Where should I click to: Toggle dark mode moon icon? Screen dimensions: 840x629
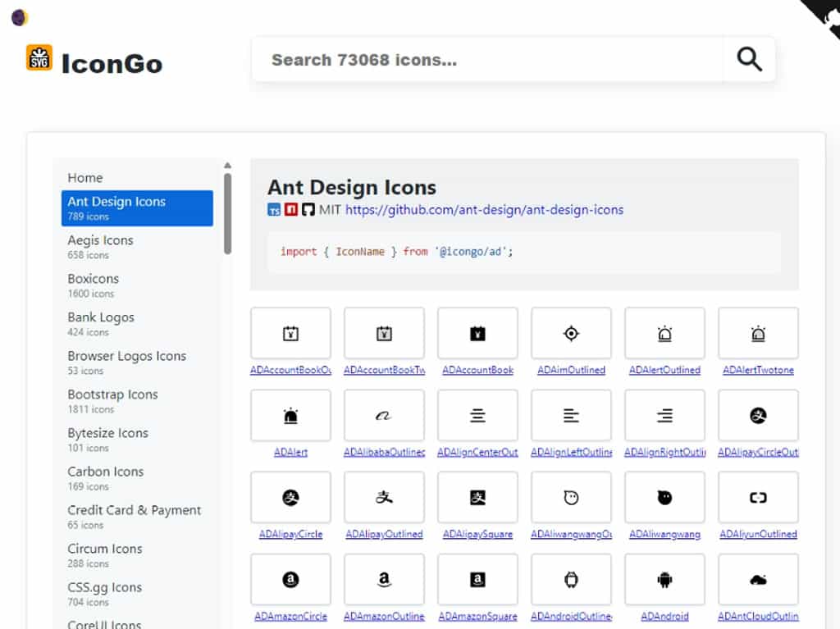[x=20, y=18]
